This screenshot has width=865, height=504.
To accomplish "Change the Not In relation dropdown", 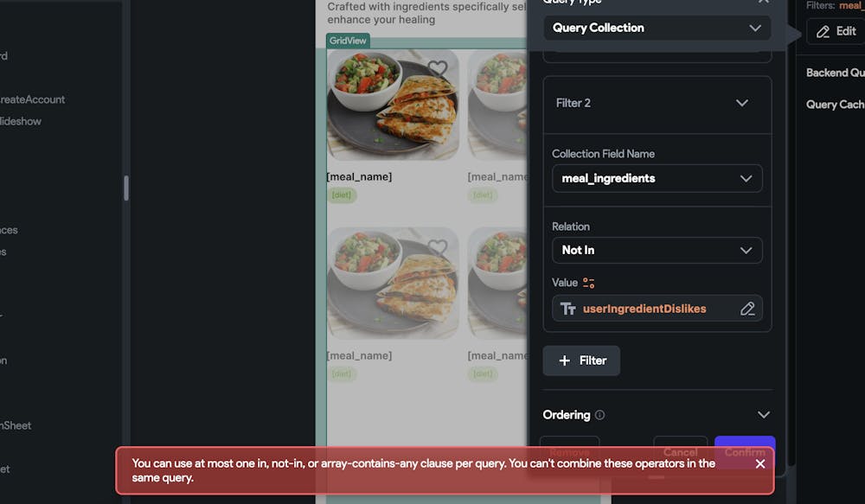I will (x=657, y=251).
